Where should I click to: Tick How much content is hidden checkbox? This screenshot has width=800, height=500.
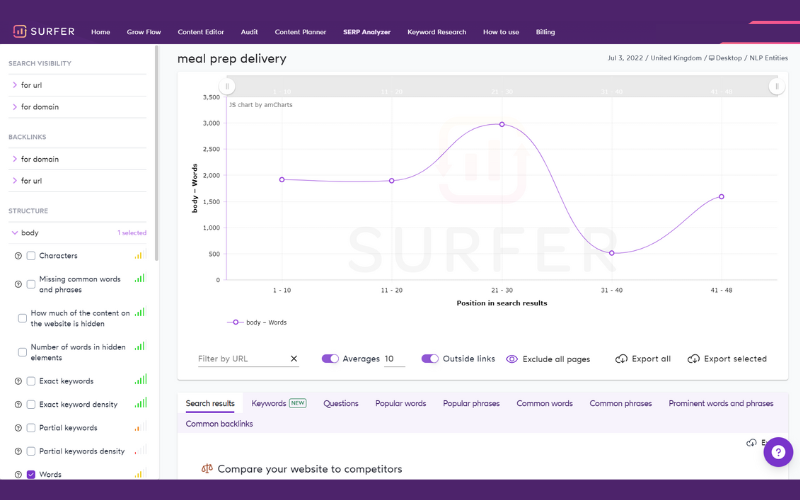22,318
